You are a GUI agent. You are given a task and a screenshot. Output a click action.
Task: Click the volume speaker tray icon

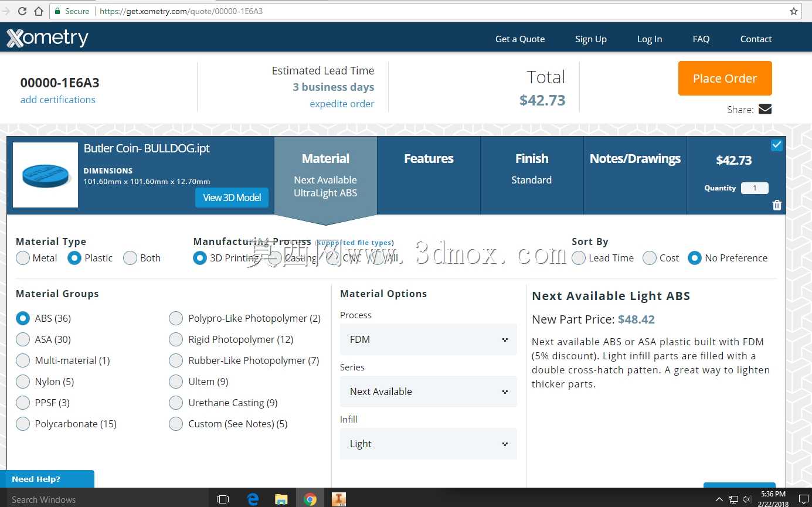pos(747,499)
